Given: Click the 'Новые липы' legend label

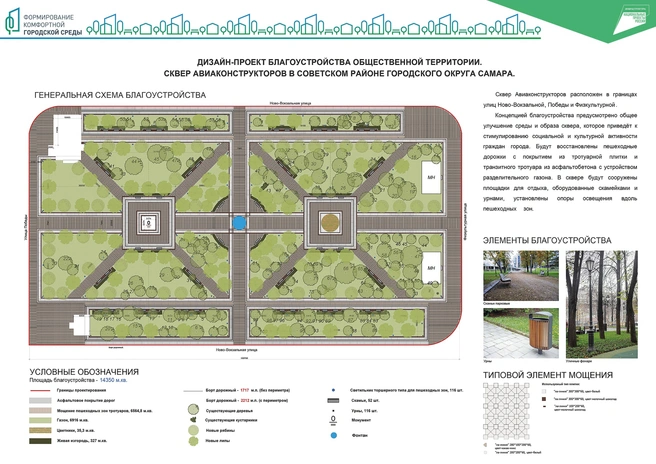Looking at the screenshot, I should pos(218,441).
